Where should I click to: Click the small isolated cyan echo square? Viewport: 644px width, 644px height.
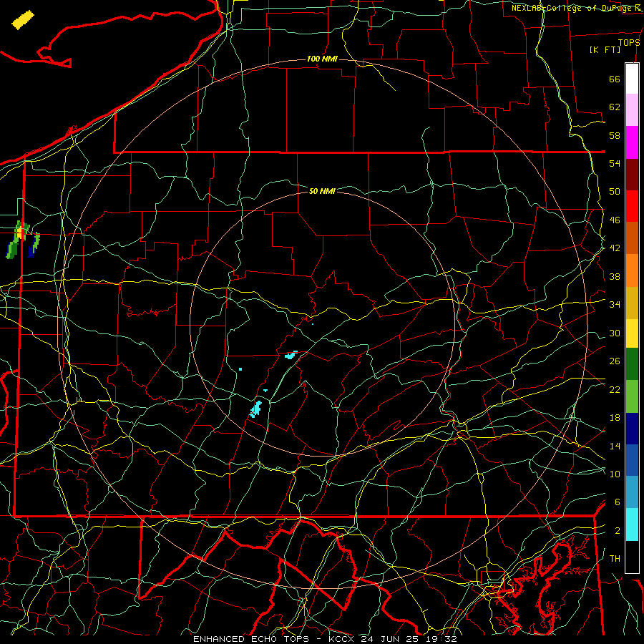coord(240,370)
